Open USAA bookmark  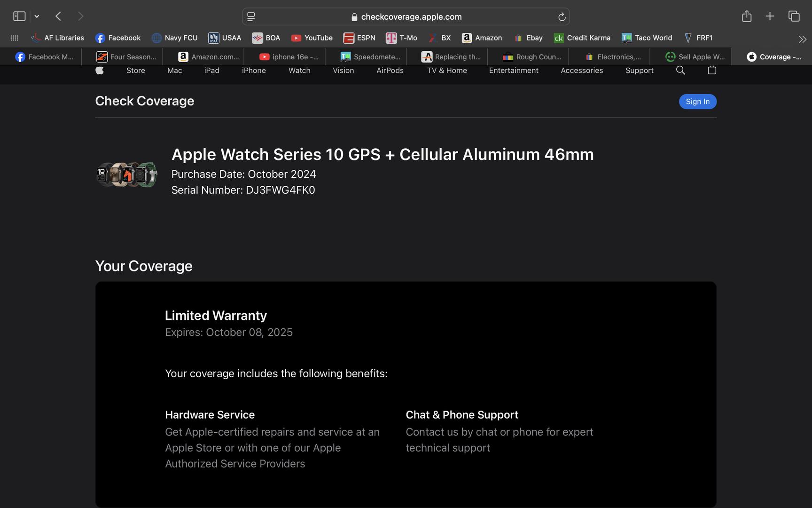(225, 38)
